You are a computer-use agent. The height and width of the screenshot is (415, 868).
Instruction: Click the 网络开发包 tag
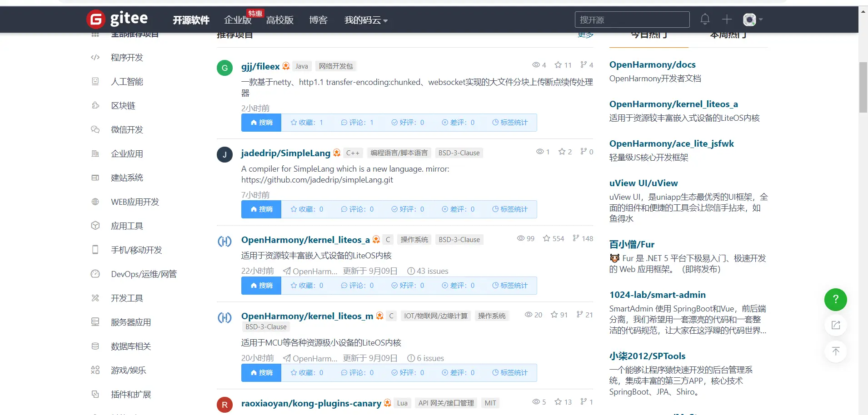[x=336, y=66]
